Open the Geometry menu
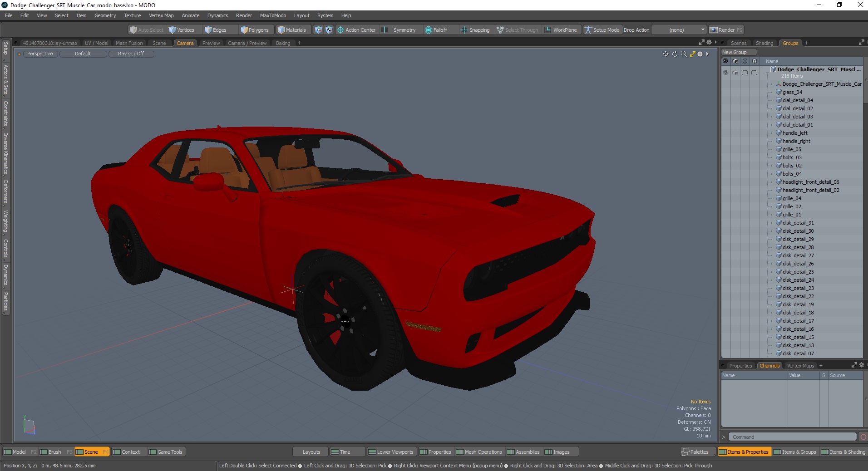The width and height of the screenshot is (868, 471). (105, 15)
